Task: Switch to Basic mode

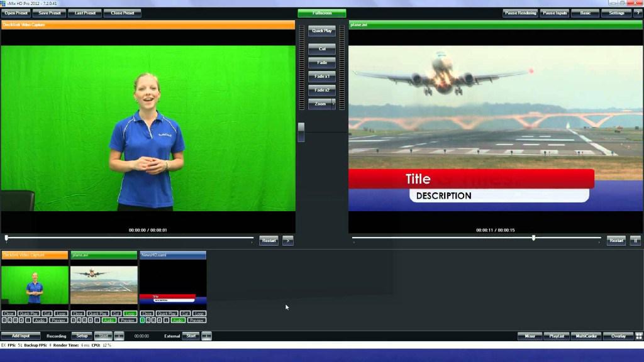Action: point(585,12)
